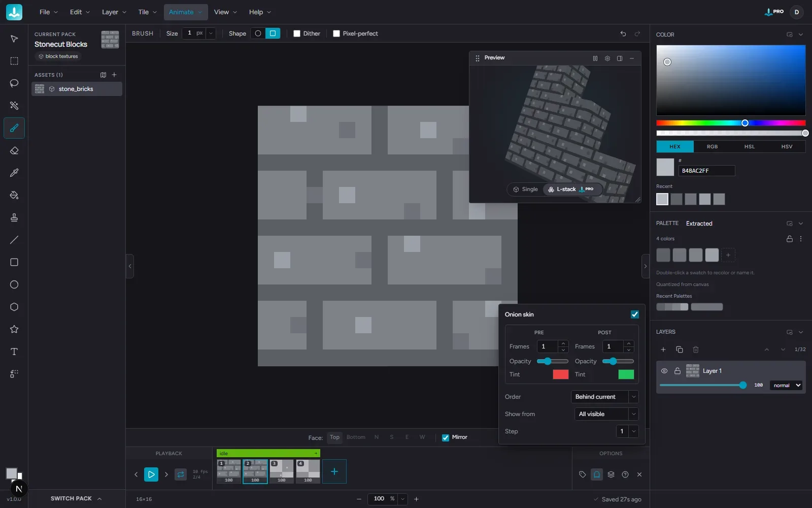This screenshot has width=812, height=508.
Task: Select the Paint Bucket fill tool
Action: 14,195
